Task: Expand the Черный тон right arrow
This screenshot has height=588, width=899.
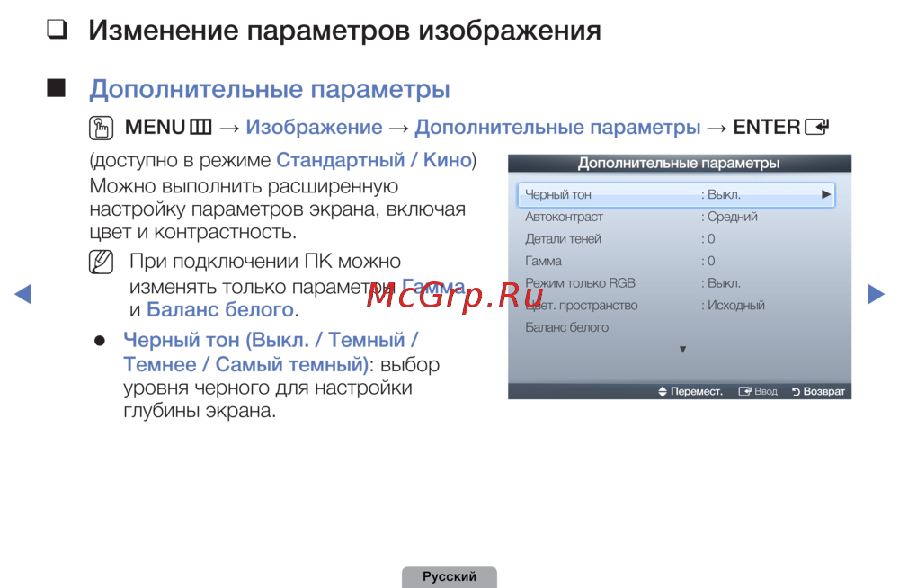Action: pos(825,194)
